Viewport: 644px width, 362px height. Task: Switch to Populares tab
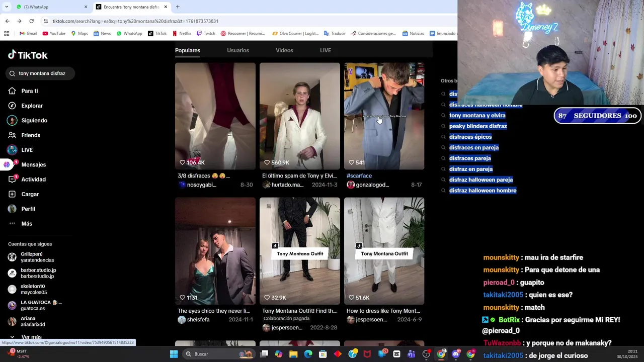coord(188,50)
